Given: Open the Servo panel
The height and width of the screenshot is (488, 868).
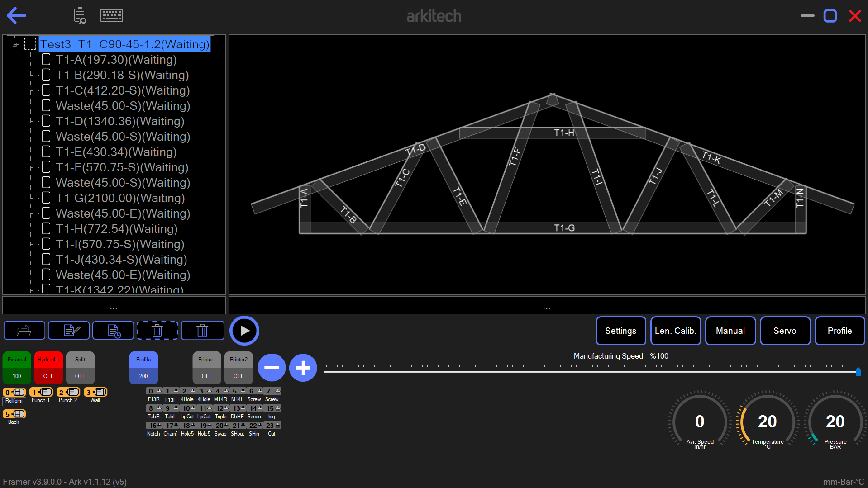Looking at the screenshot, I should pos(785,331).
